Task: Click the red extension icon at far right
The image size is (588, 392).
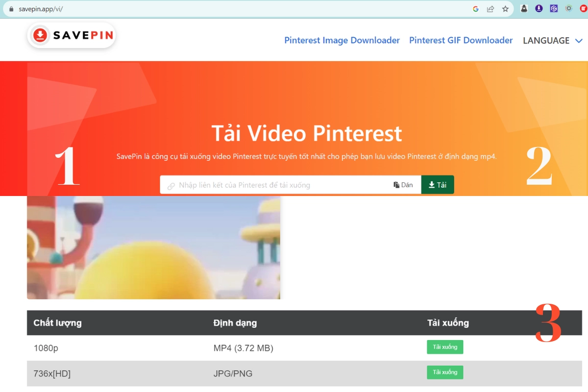Action: tap(583, 8)
